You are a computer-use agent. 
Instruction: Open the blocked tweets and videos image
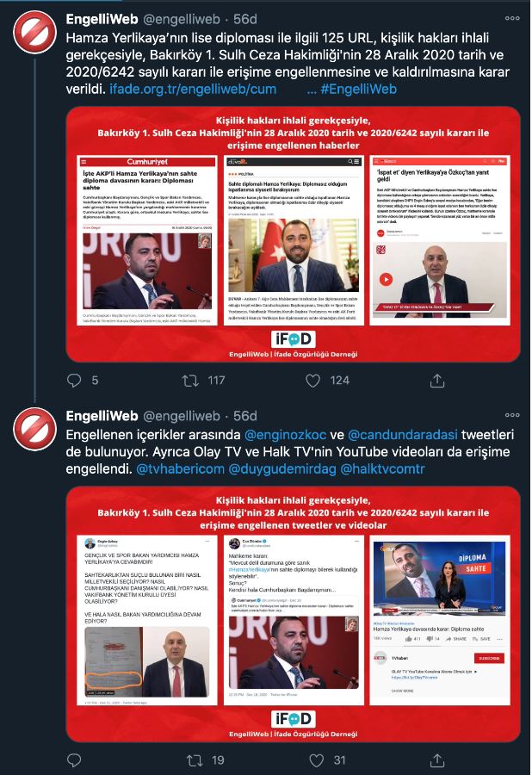(x=293, y=614)
